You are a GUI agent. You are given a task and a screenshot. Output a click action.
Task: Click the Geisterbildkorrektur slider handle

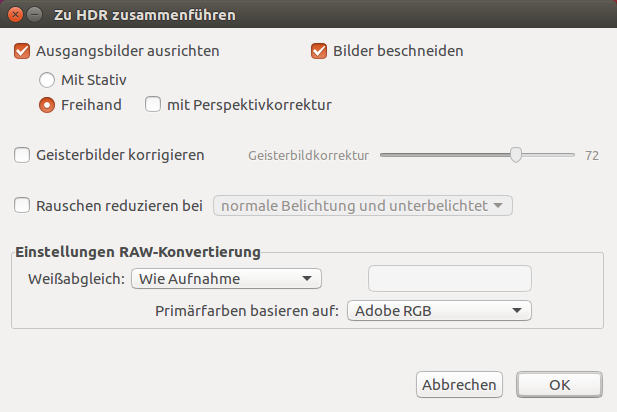click(516, 155)
